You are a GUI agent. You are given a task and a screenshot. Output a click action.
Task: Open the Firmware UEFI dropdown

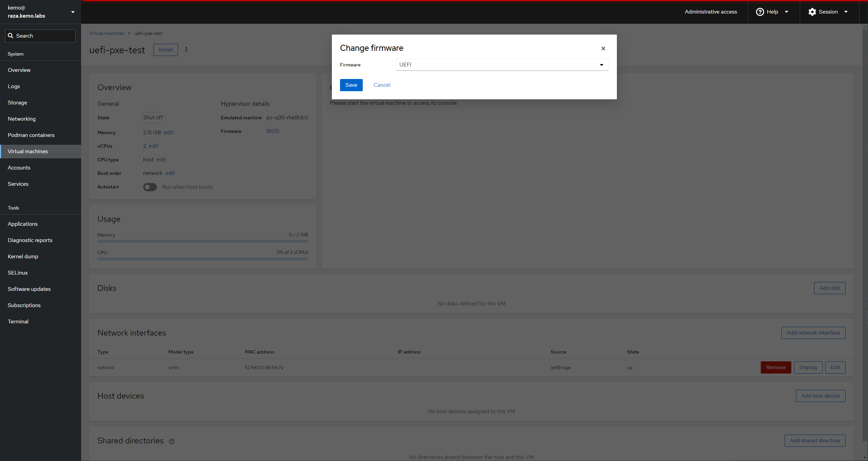click(x=502, y=65)
